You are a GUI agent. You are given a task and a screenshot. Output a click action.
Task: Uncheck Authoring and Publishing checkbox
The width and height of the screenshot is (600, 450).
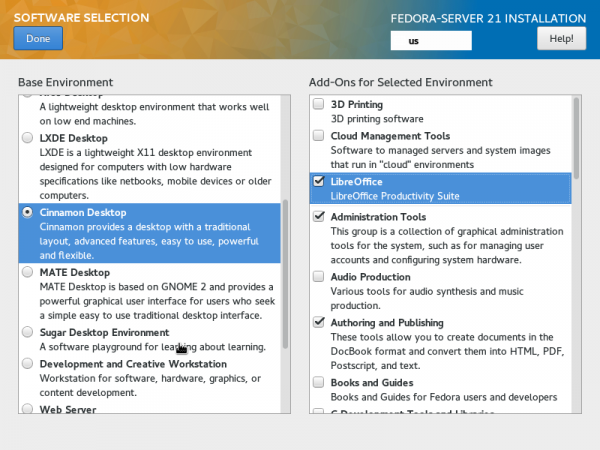pos(318,322)
